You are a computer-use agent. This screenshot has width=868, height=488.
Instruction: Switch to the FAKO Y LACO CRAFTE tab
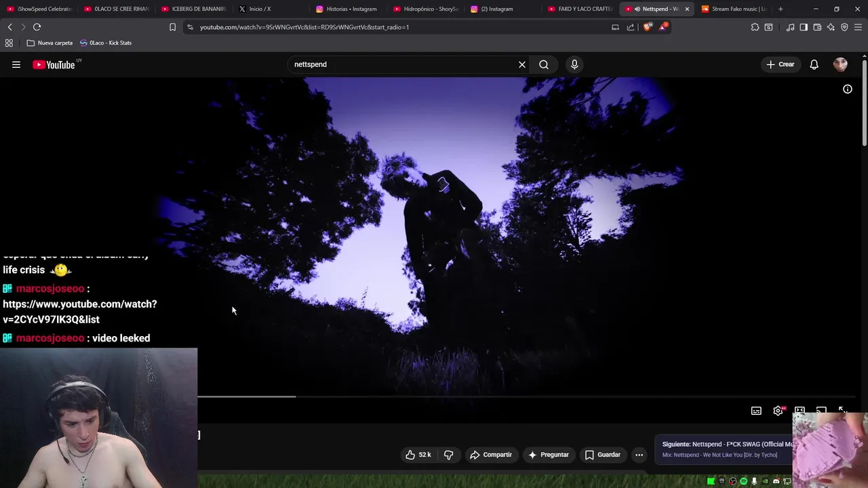click(x=580, y=9)
